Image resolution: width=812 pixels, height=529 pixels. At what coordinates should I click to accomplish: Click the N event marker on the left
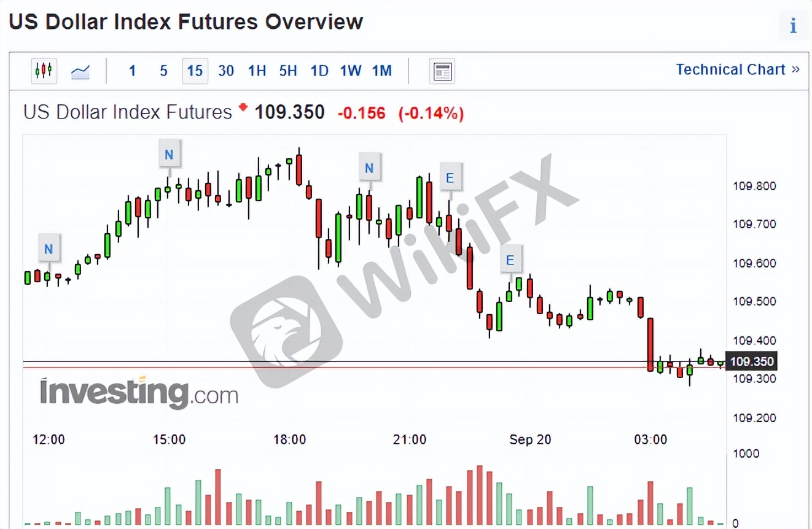(x=49, y=248)
